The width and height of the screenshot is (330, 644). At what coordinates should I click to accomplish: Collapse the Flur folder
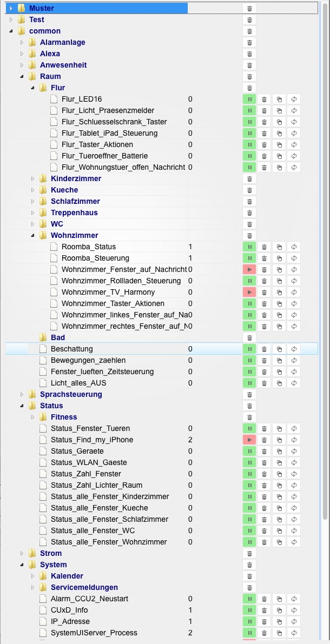tap(33, 88)
